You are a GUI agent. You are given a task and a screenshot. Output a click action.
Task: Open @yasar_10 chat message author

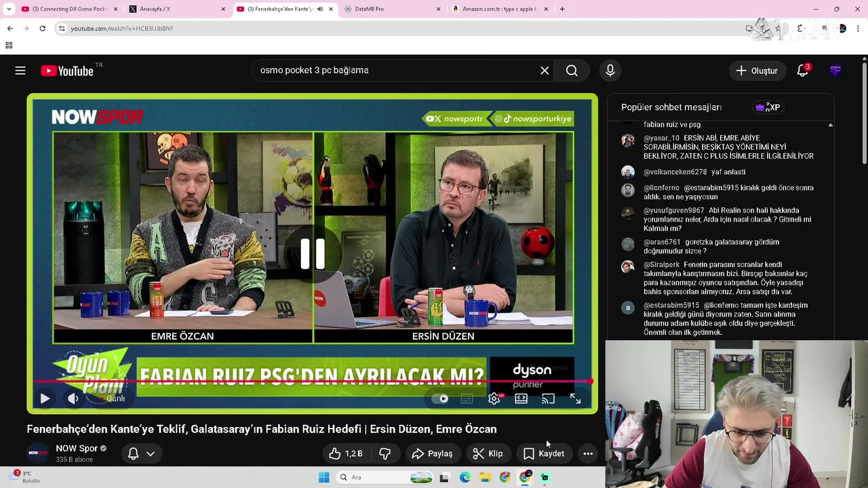(661, 138)
